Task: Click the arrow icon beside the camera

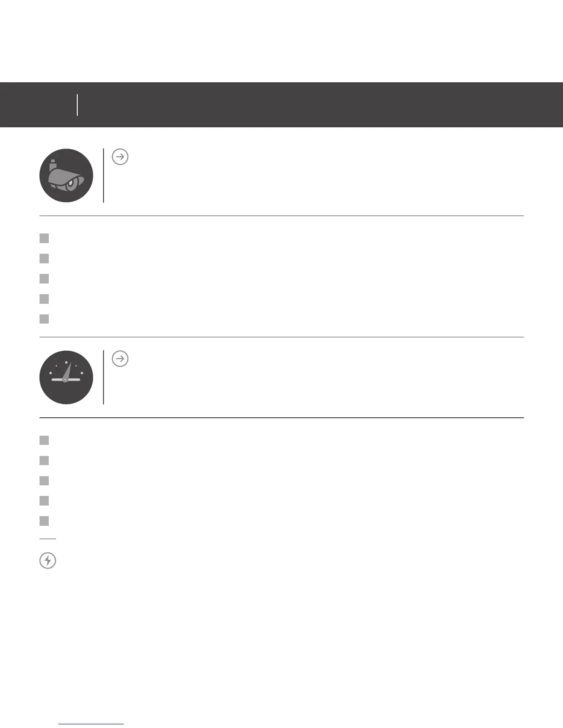Action: [x=120, y=157]
